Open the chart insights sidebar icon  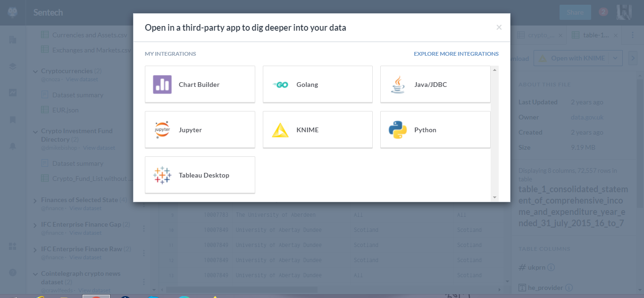click(13, 93)
